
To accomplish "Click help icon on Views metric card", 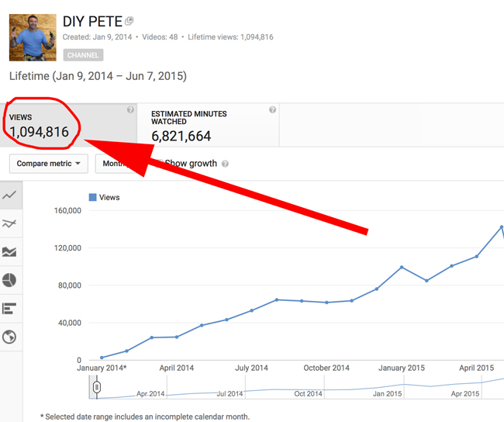I will pyautogui.click(x=130, y=110).
